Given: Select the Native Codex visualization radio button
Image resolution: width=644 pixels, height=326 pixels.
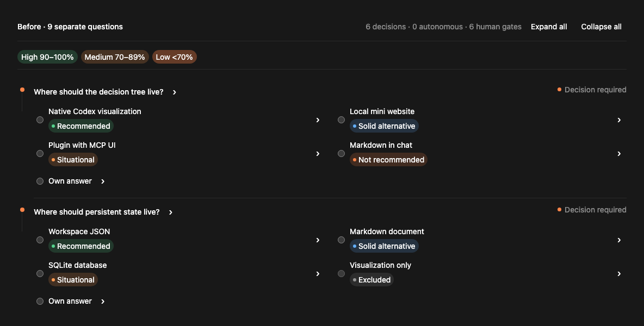Looking at the screenshot, I should point(40,120).
